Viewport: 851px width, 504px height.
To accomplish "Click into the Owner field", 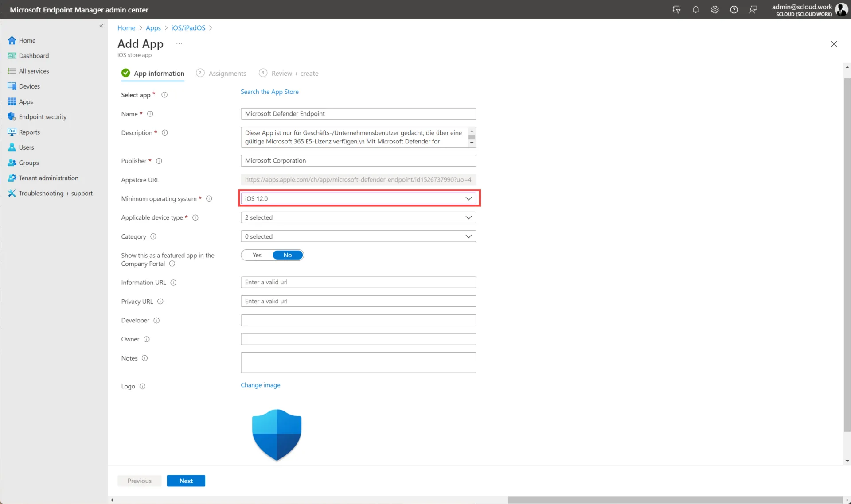I will coord(358,339).
